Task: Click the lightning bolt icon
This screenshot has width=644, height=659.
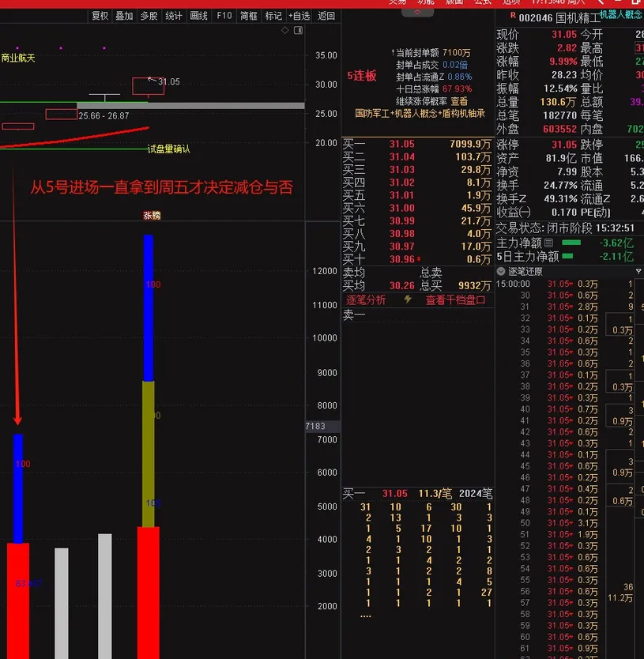Action: click(x=408, y=299)
